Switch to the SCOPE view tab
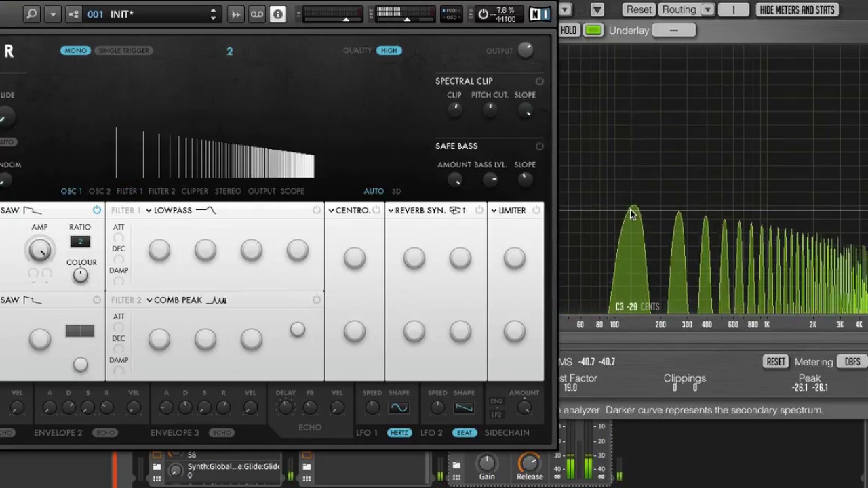Image resolution: width=868 pixels, height=488 pixels. (292, 192)
